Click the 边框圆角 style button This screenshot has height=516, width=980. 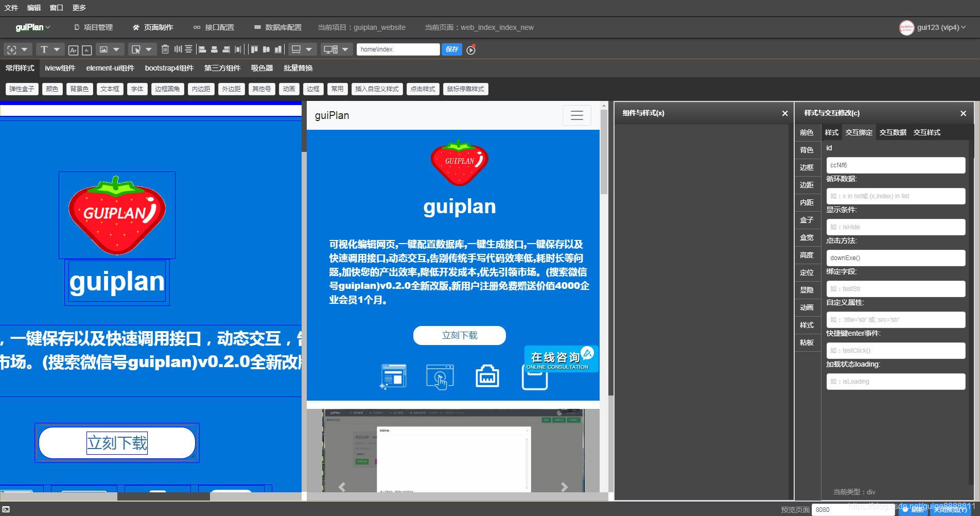167,89
